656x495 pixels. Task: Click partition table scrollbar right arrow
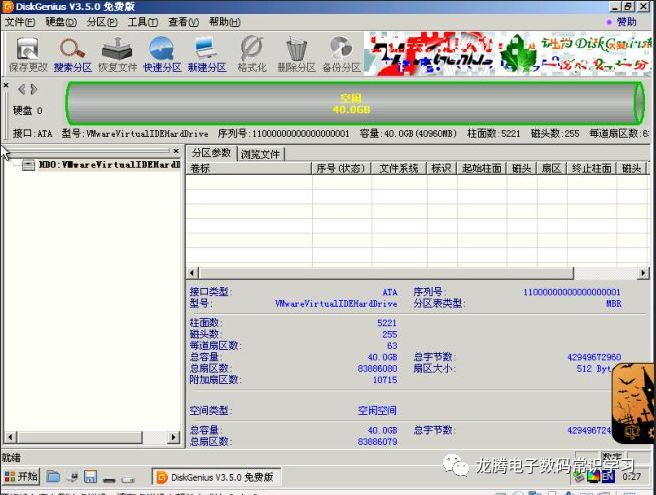pyautogui.click(x=643, y=273)
